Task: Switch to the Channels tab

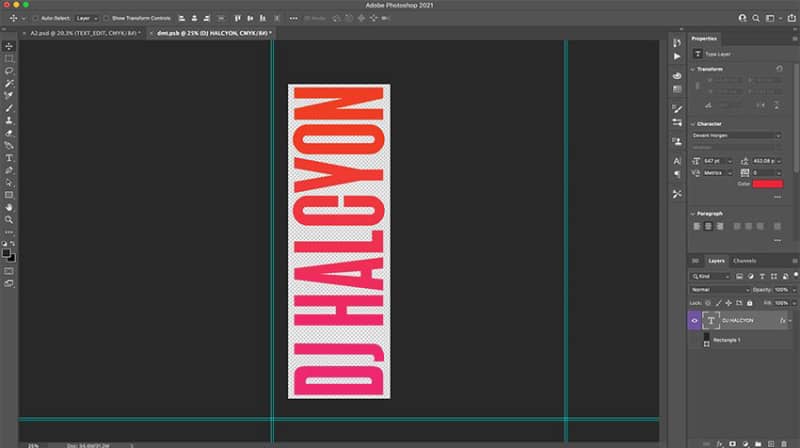Action: point(744,261)
